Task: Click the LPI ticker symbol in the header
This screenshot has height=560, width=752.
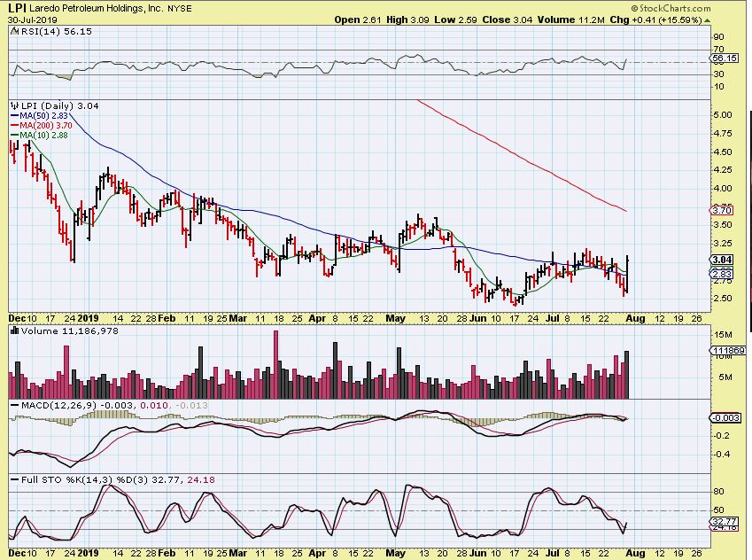Action: click(17, 8)
